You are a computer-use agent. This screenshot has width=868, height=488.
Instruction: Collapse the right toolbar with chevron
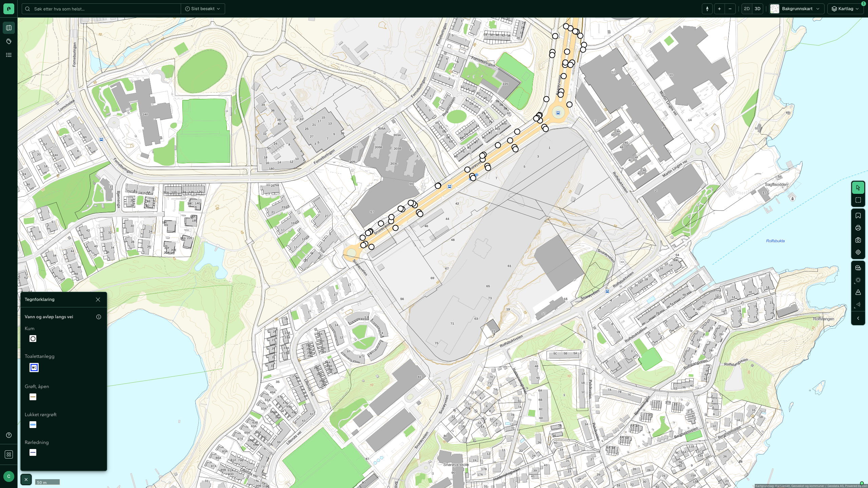pos(858,318)
